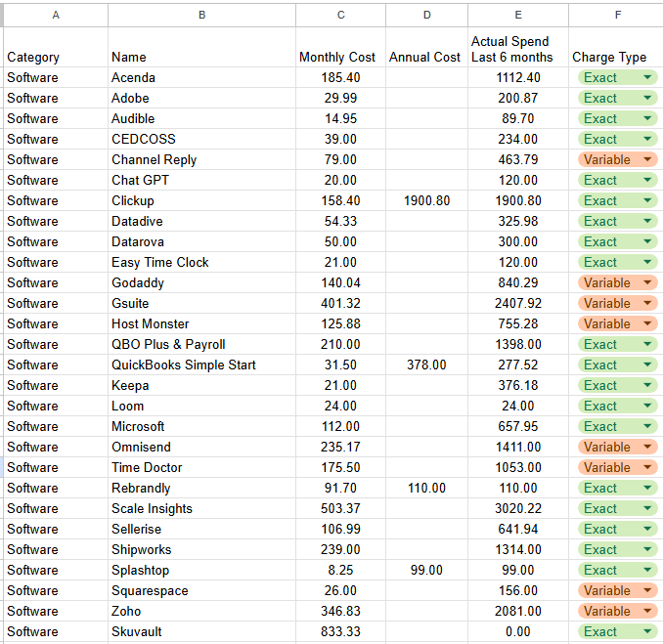Open Charge Type dropdown for Omnisend
This screenshot has width=663, height=644.
pos(617,447)
